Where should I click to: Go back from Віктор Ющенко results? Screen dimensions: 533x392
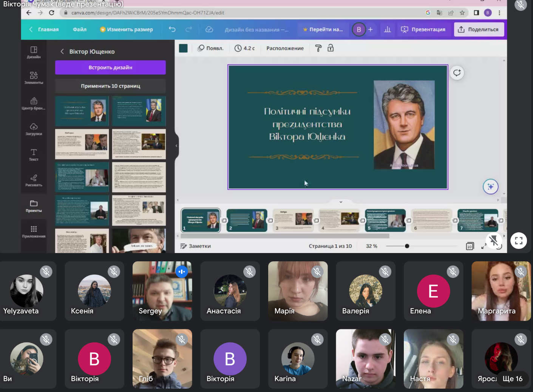pyautogui.click(x=62, y=51)
